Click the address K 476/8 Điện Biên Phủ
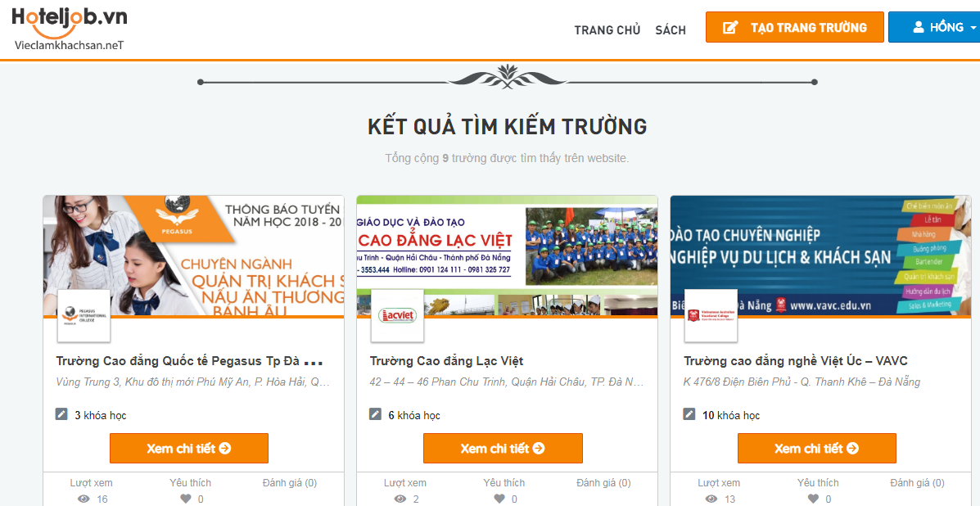The height and width of the screenshot is (506, 980). (802, 382)
